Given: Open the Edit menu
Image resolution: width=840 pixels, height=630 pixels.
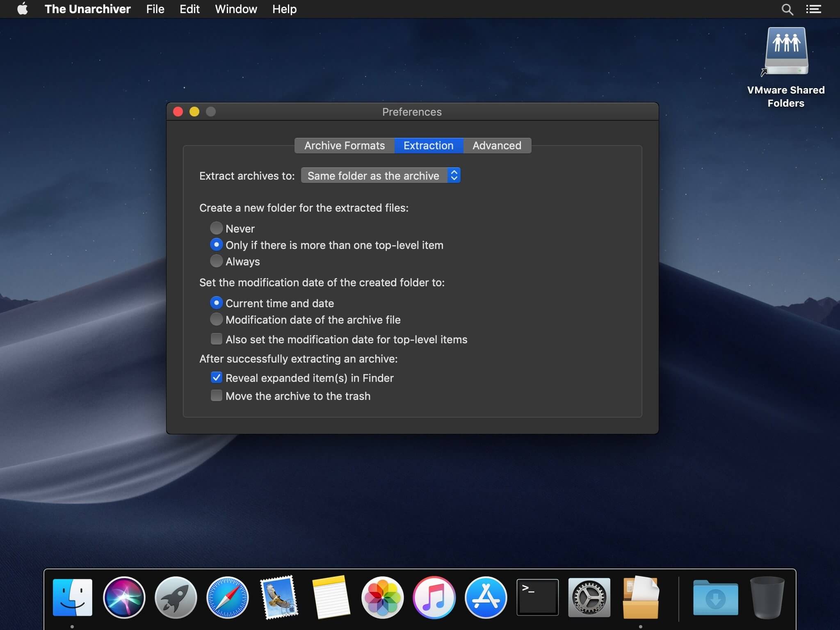Looking at the screenshot, I should point(189,9).
